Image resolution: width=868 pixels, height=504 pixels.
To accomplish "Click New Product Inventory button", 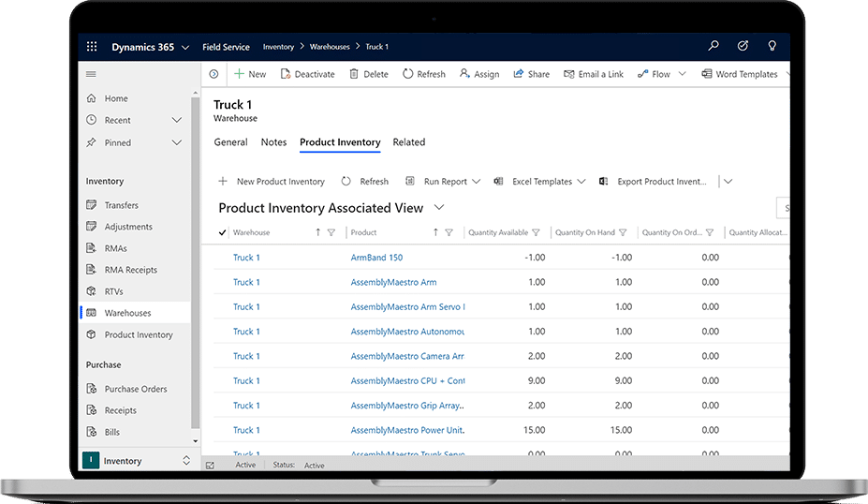I will click(272, 182).
